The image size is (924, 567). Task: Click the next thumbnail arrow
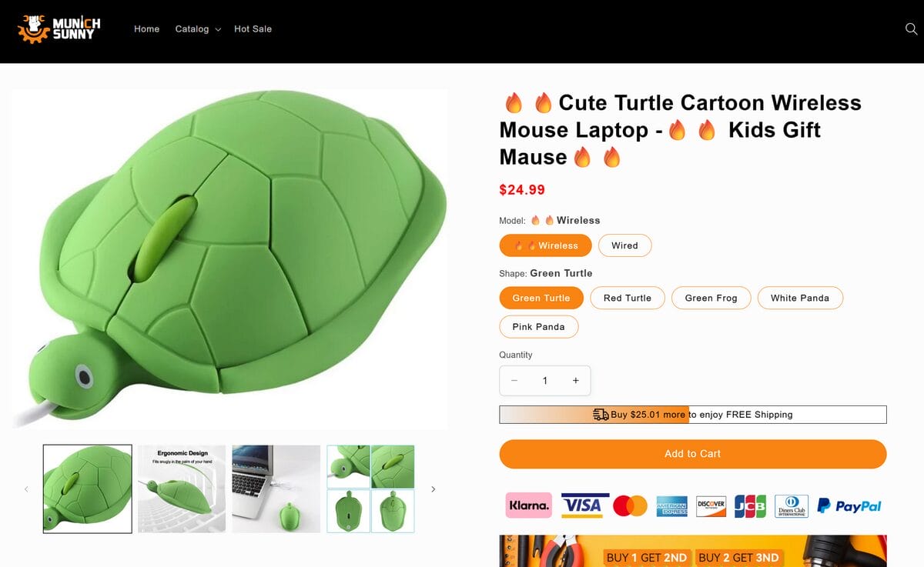click(x=434, y=489)
